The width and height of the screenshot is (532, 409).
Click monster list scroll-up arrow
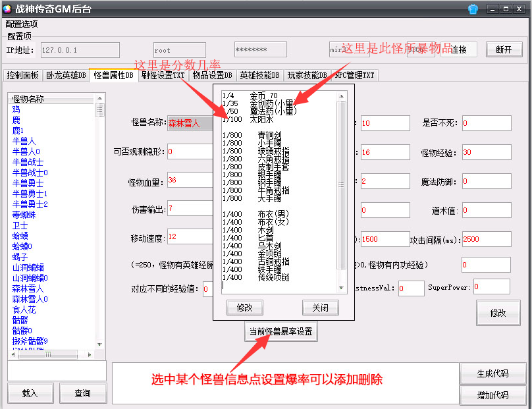tap(100, 98)
